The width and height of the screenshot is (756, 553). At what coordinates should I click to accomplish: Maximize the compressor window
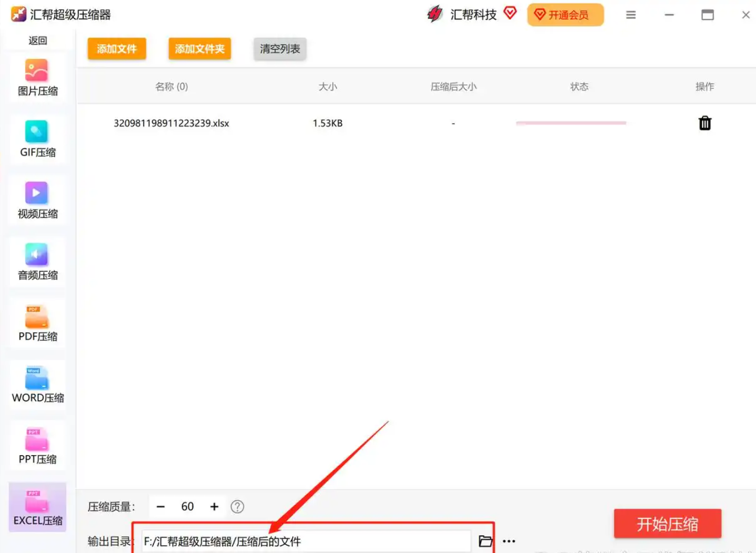[708, 15]
